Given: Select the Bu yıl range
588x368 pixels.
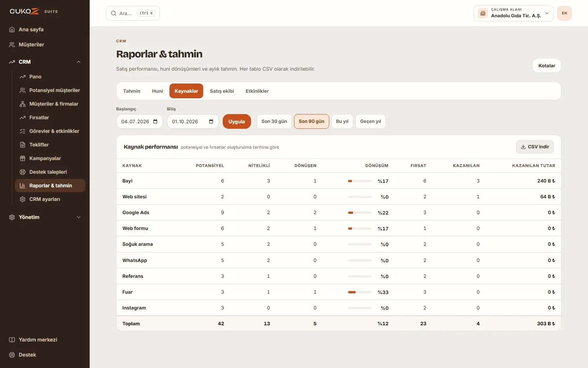Looking at the screenshot, I should click(x=342, y=121).
